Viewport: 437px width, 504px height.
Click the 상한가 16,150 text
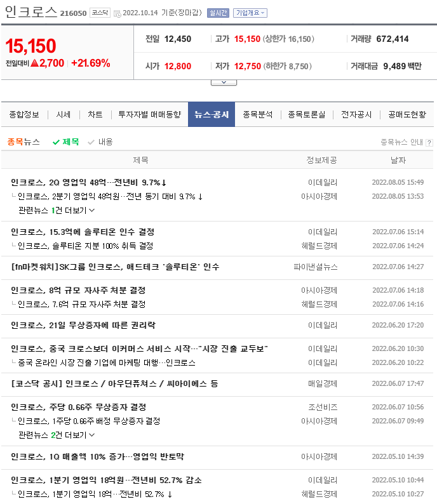click(288, 39)
